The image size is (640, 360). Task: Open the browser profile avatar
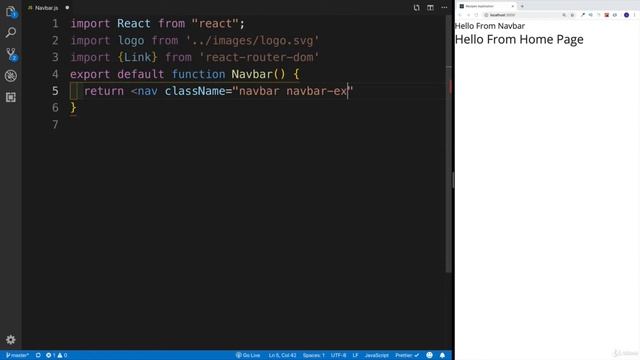pyautogui.click(x=627, y=15)
